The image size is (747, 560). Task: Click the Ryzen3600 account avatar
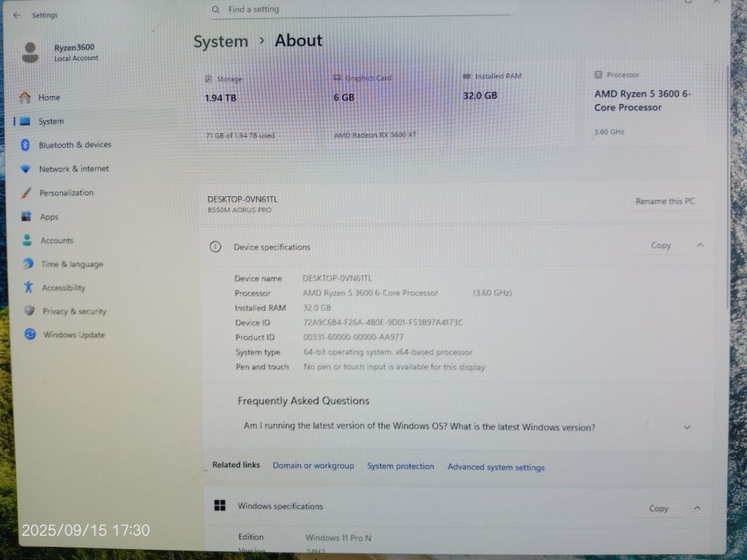[30, 52]
